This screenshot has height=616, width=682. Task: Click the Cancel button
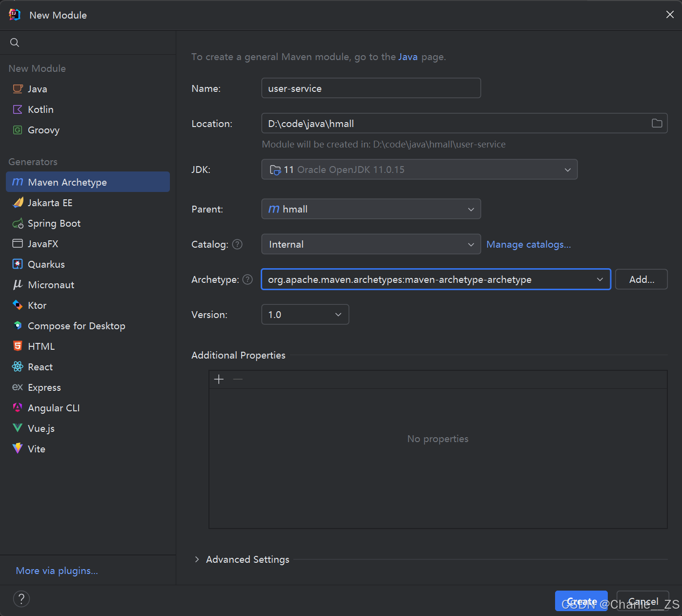pos(643,601)
